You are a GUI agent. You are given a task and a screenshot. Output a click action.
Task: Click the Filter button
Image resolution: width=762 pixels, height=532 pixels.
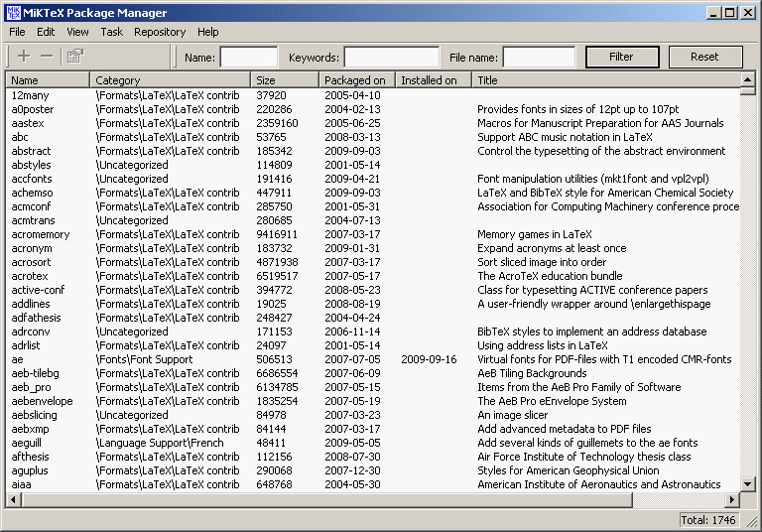pyautogui.click(x=622, y=57)
